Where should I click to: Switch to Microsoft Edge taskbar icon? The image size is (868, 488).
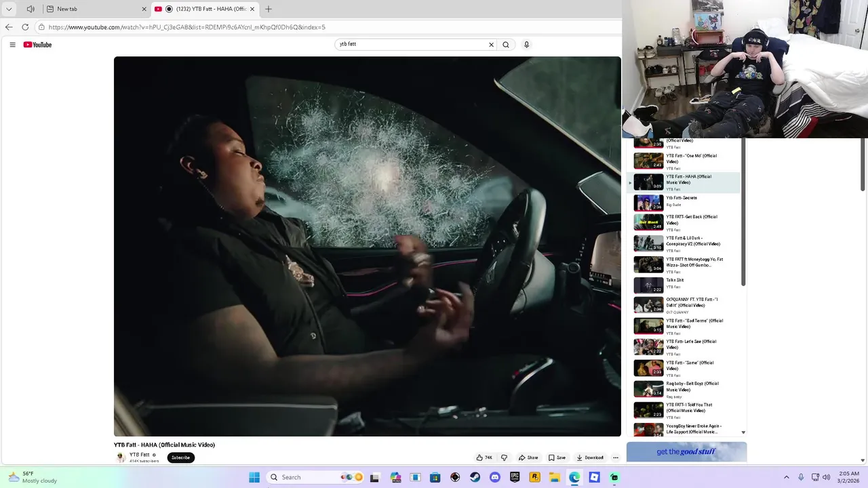click(x=574, y=477)
